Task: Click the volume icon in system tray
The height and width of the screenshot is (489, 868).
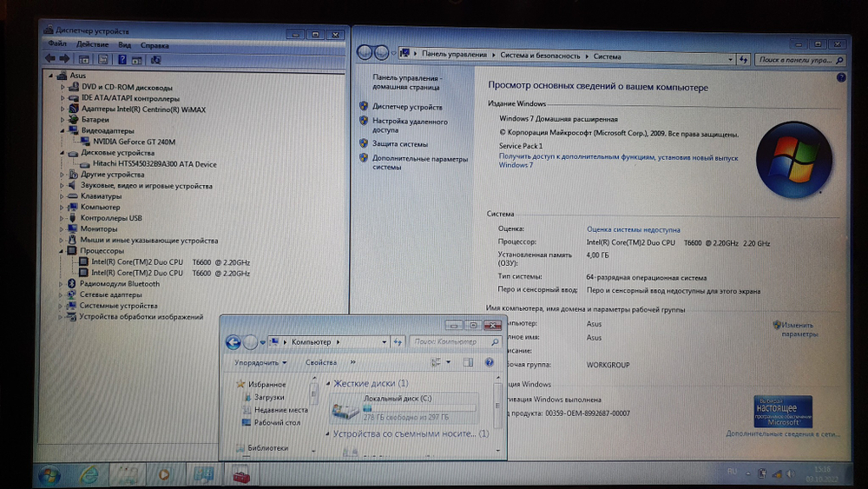Action: click(790, 473)
